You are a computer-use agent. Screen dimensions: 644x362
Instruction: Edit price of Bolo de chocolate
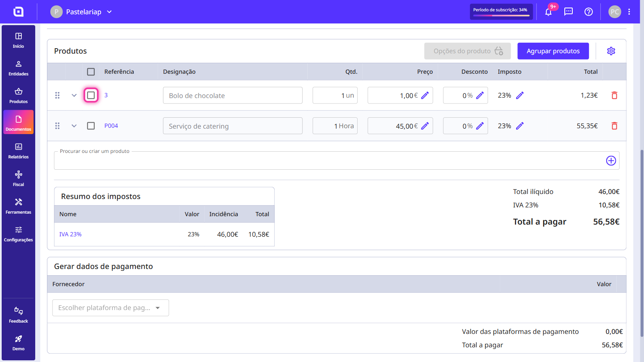[425, 96]
